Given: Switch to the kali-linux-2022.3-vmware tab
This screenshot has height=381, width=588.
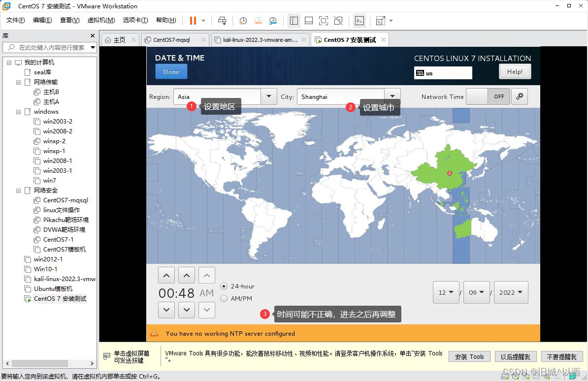Looking at the screenshot, I should pos(260,40).
